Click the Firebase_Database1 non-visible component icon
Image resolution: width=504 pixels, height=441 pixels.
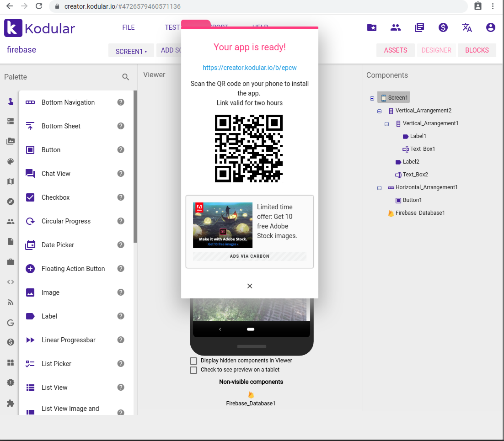(x=251, y=395)
